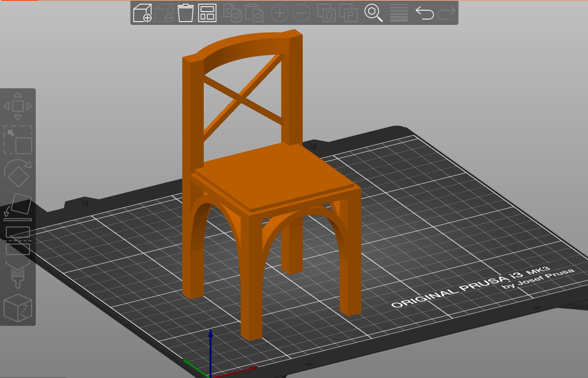Screen dimensions: 588x378
Task: Click the Delete selected object icon
Action: 164,13
